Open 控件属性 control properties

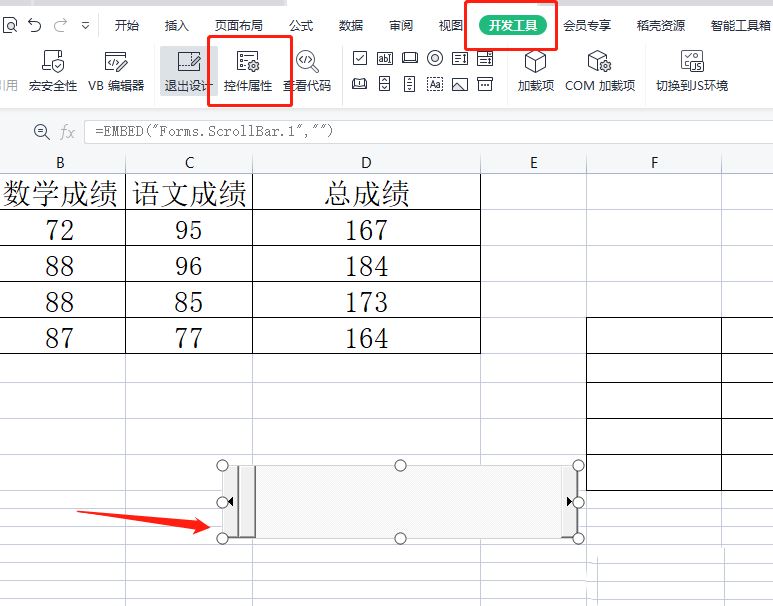point(247,71)
